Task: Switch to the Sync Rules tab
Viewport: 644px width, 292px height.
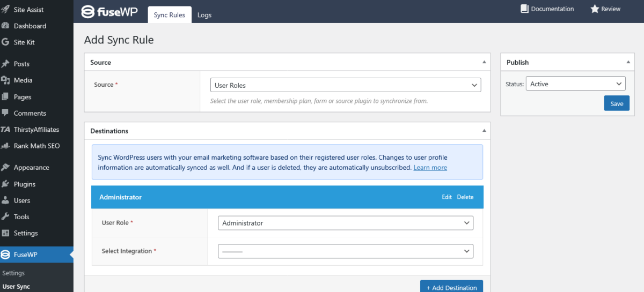Action: point(170,15)
